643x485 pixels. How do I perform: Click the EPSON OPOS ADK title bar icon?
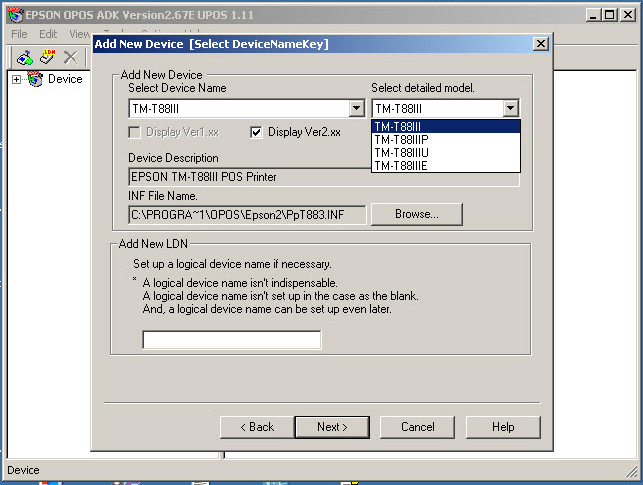(x=16, y=15)
